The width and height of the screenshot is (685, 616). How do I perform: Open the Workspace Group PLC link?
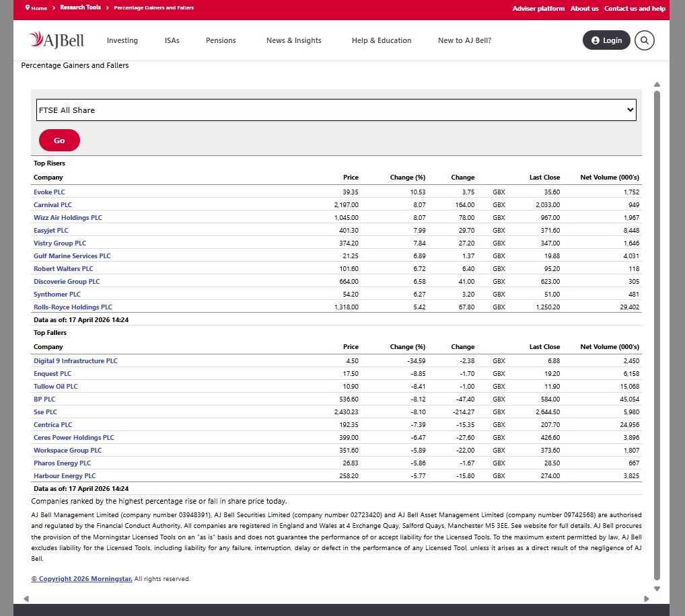point(68,450)
